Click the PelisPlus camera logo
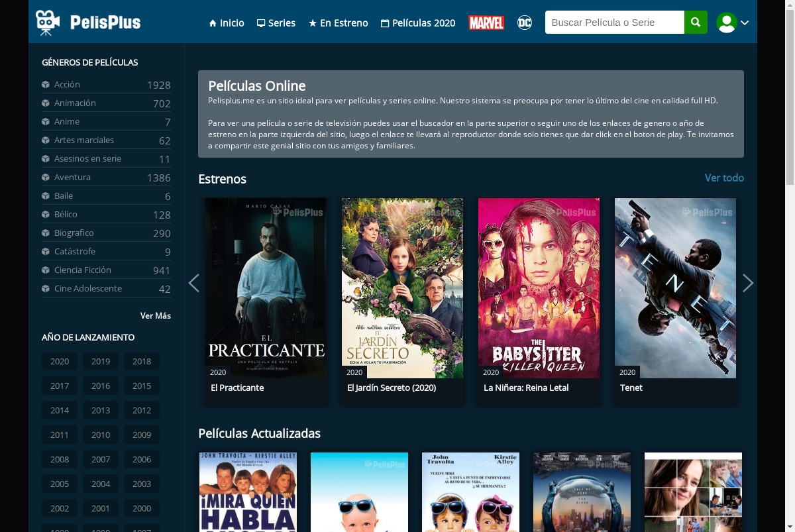 88,23
